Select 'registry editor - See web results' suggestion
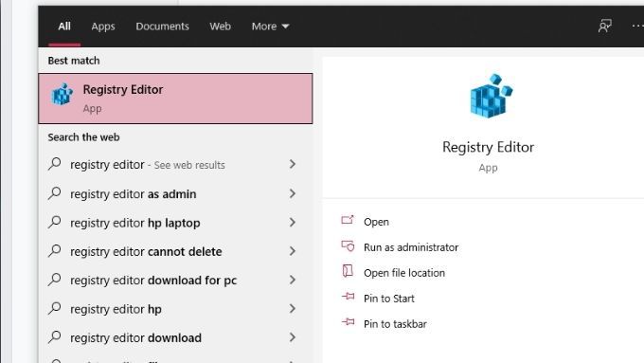644x363 pixels. point(175,164)
